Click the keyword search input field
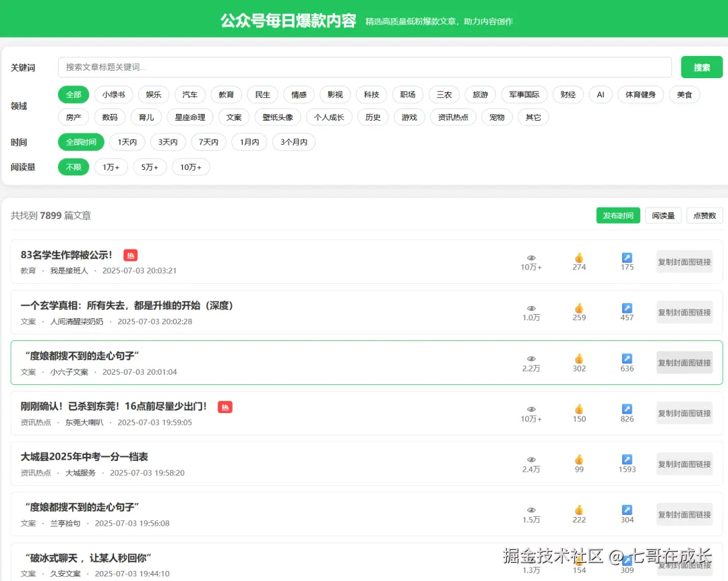Screen dimensions: 728x581 tap(364, 67)
